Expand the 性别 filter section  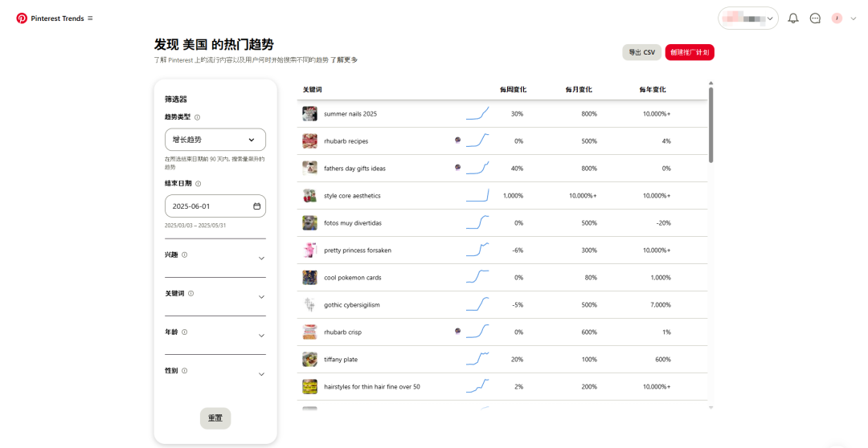pyautogui.click(x=261, y=374)
